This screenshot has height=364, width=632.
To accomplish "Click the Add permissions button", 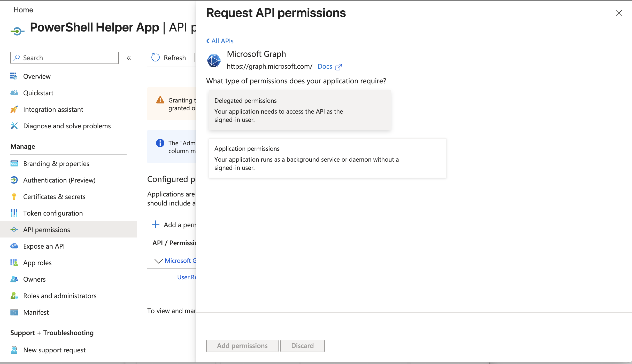I will 242,346.
